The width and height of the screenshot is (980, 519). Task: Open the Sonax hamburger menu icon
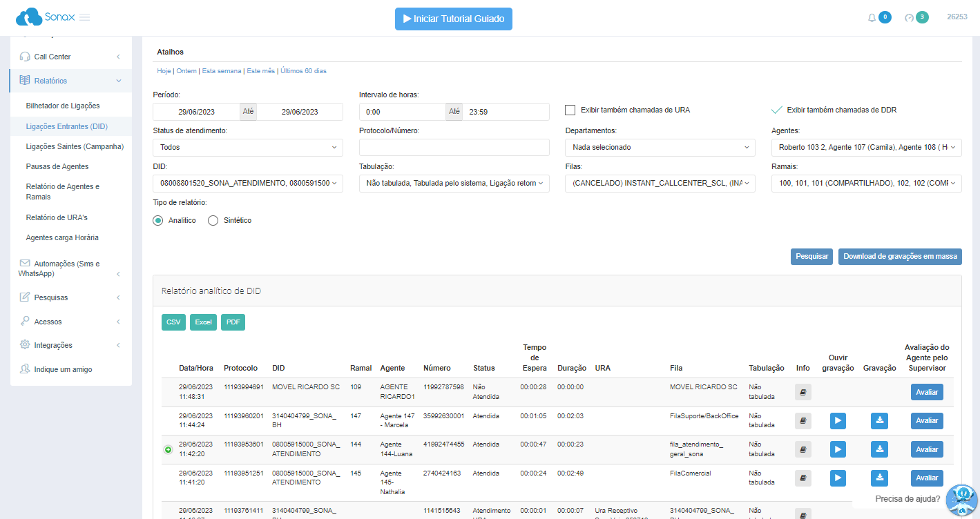(x=84, y=17)
